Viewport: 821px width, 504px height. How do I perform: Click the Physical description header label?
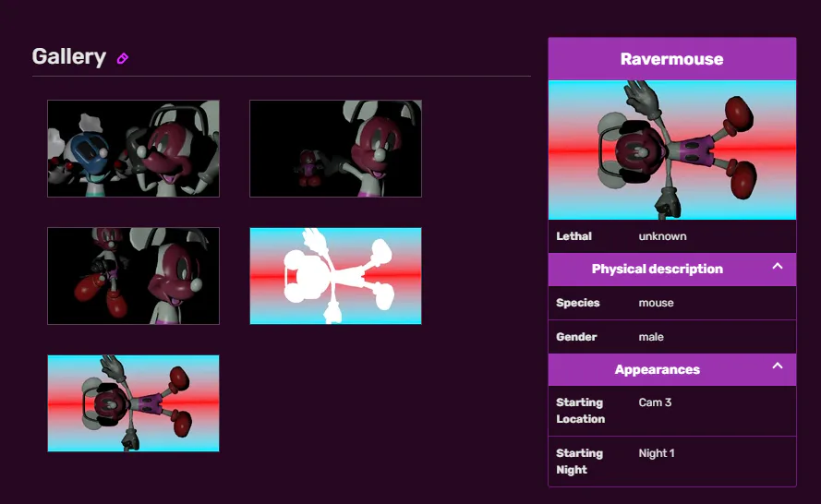[x=658, y=269]
